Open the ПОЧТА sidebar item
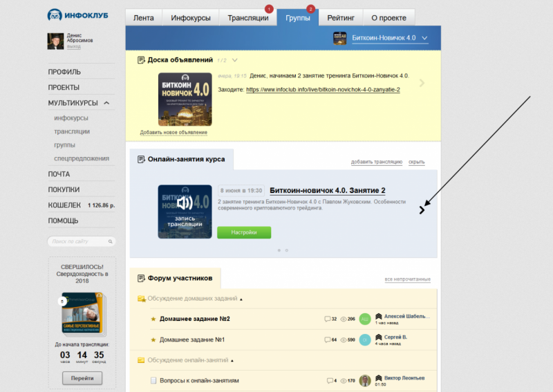This screenshot has height=392, width=553. (x=59, y=174)
